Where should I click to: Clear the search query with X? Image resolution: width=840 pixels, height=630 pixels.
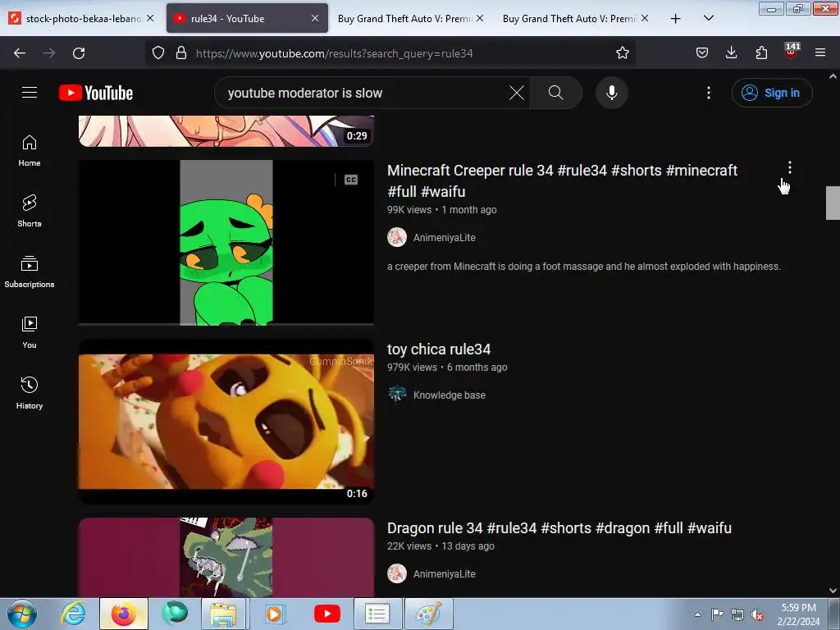coord(517,93)
